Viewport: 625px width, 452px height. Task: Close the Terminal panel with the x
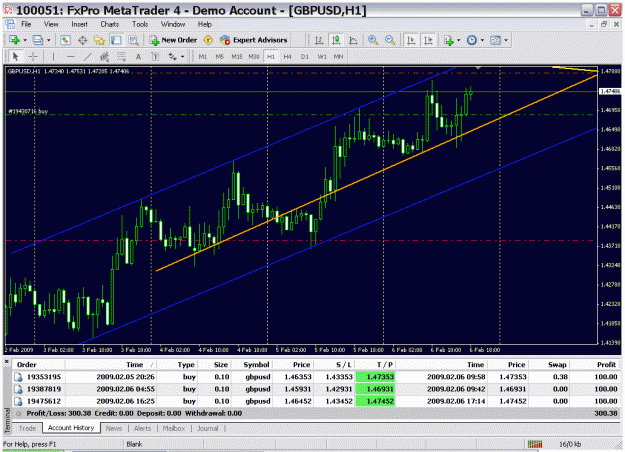click(x=7, y=362)
